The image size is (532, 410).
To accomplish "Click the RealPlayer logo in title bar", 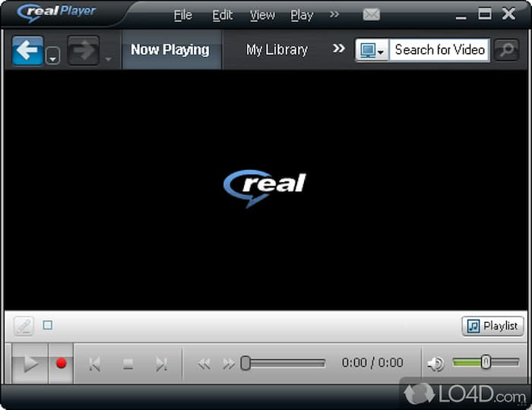I will tap(56, 13).
